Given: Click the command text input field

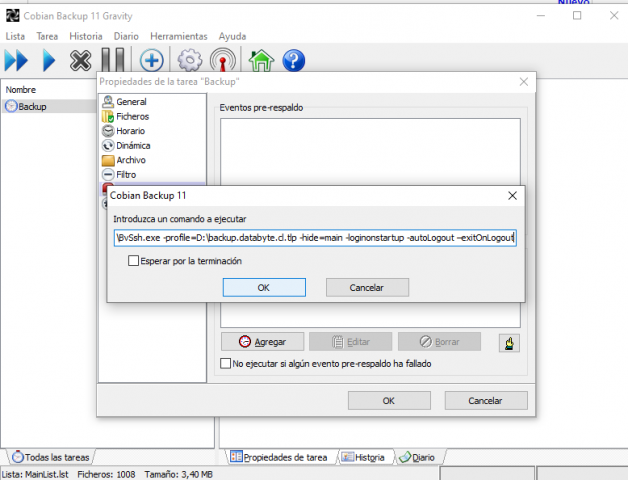Looking at the screenshot, I should 315,238.
